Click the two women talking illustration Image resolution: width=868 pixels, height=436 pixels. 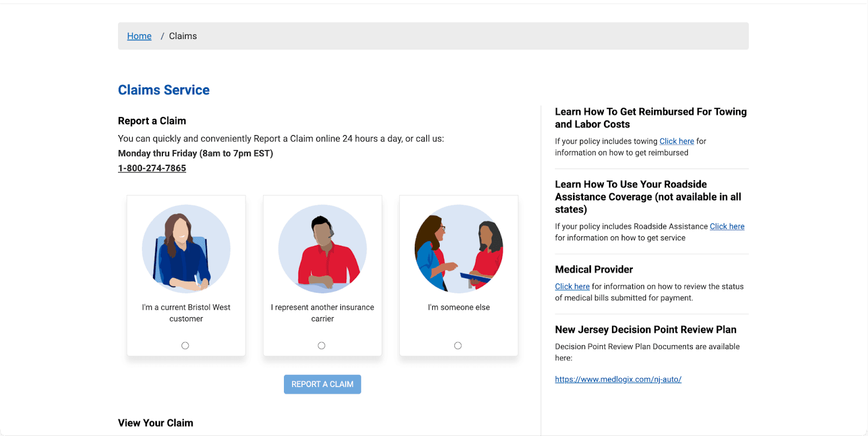point(458,249)
